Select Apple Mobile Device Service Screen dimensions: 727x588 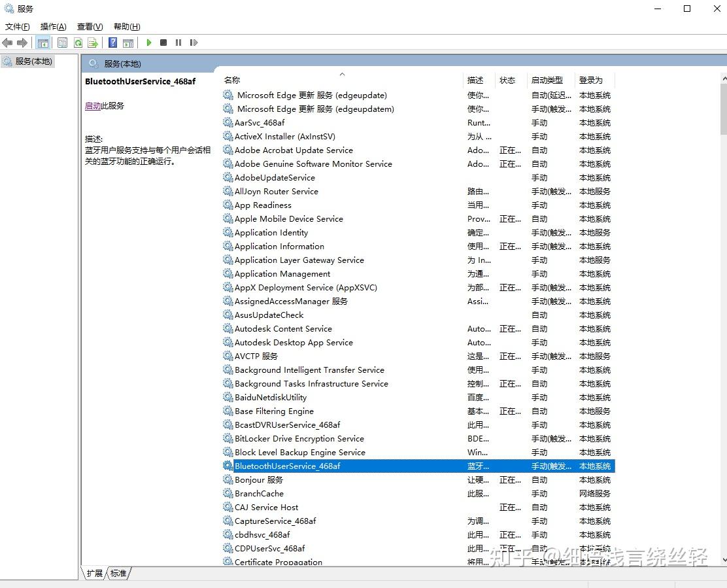click(418, 219)
